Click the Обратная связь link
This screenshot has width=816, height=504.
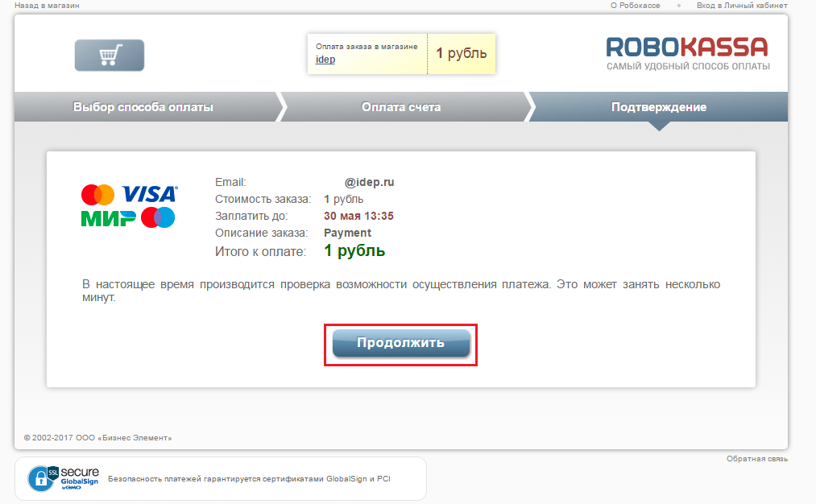coord(757,459)
